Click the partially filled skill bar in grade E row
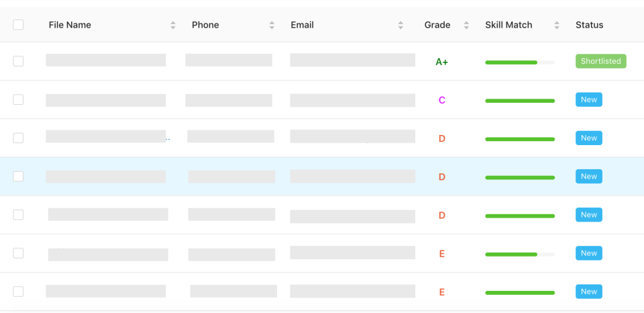This screenshot has height=313, width=644. coord(519,255)
